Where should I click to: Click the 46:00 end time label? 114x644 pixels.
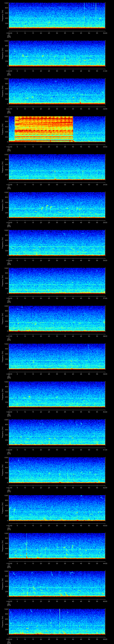[105, 639]
